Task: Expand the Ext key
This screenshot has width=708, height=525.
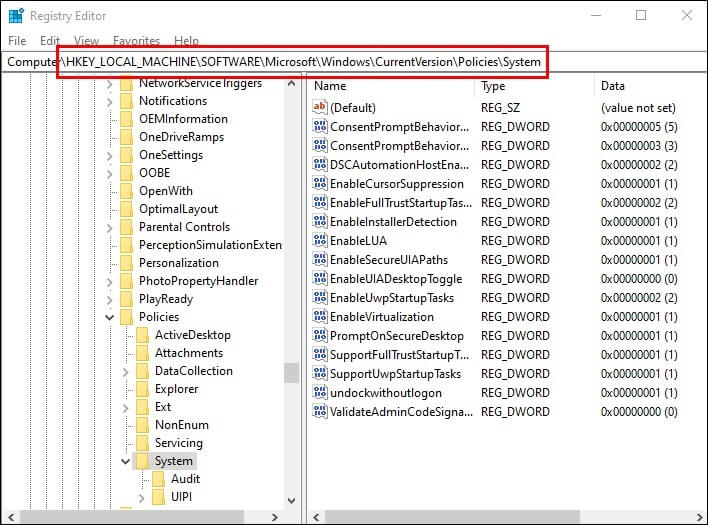Action: (x=126, y=408)
